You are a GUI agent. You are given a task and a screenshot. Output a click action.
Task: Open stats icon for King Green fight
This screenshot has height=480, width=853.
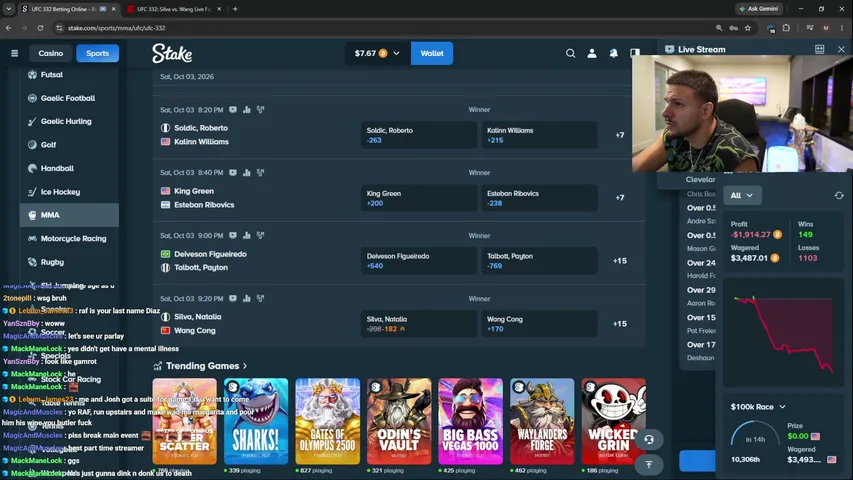click(x=246, y=173)
